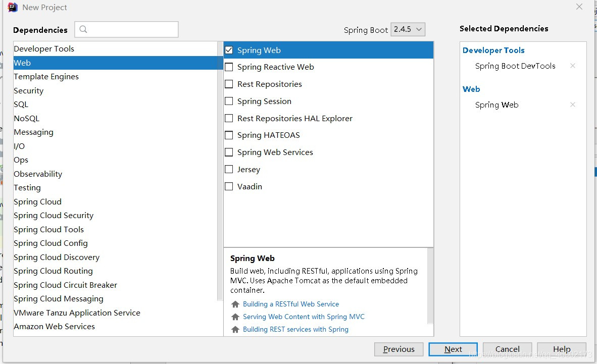Open Help for the dialog
Screen dimensions: 597x364
coord(562,349)
